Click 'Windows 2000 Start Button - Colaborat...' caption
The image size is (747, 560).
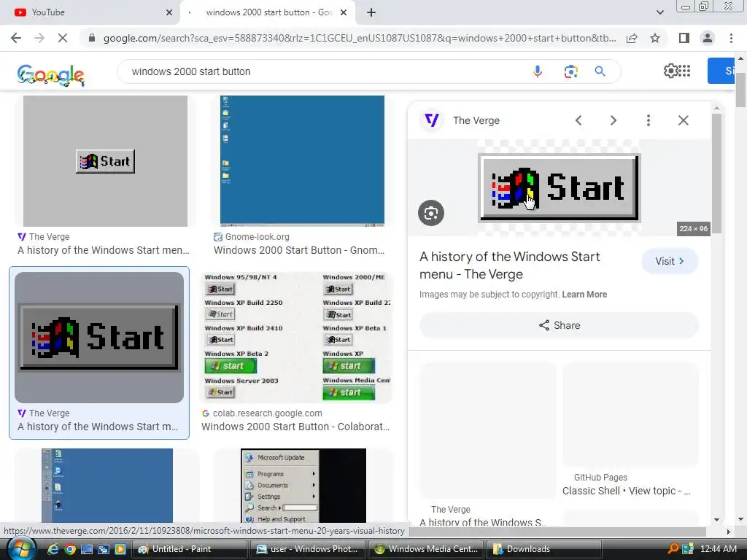(295, 426)
